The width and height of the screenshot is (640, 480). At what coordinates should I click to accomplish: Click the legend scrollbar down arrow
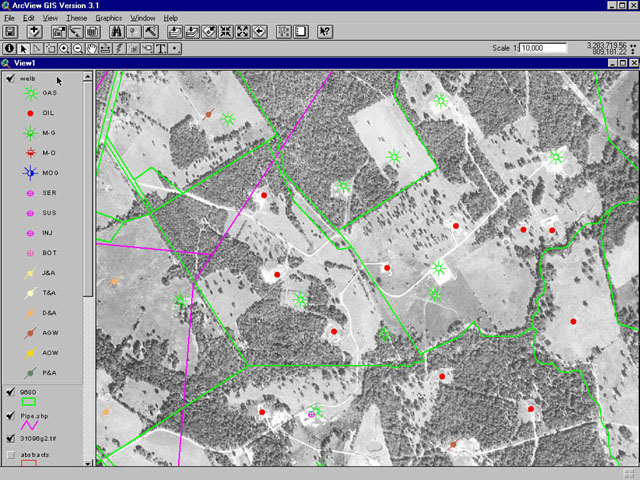tap(89, 462)
